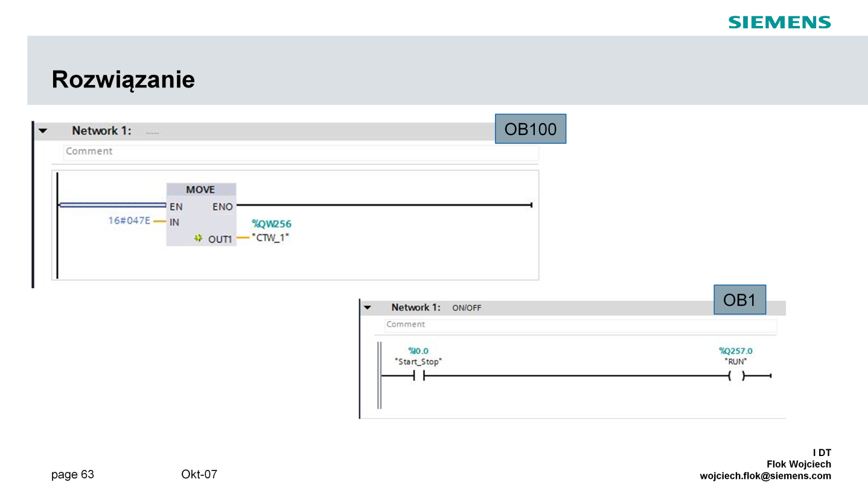The height and width of the screenshot is (488, 868).
Task: Select the MOVE instruction box header
Action: [201, 189]
